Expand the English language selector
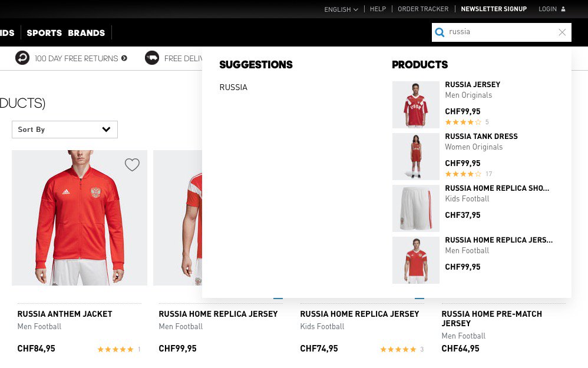588x368 pixels. coord(341,9)
